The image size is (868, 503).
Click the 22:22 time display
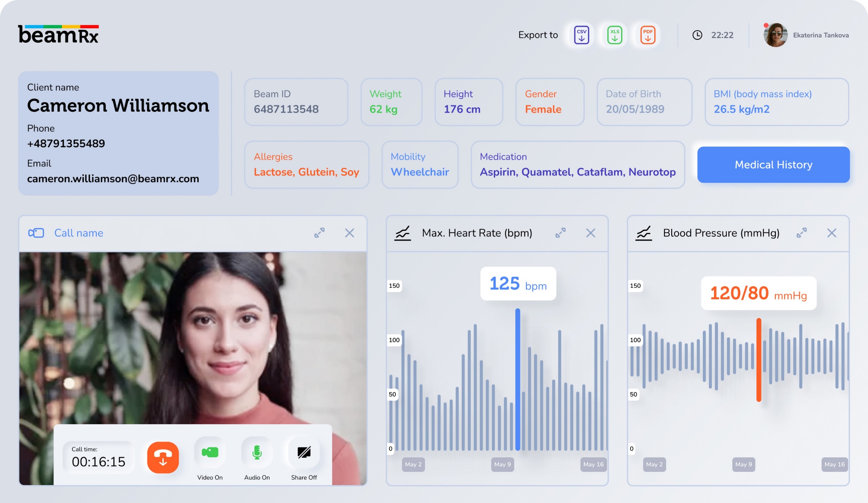[x=722, y=35]
